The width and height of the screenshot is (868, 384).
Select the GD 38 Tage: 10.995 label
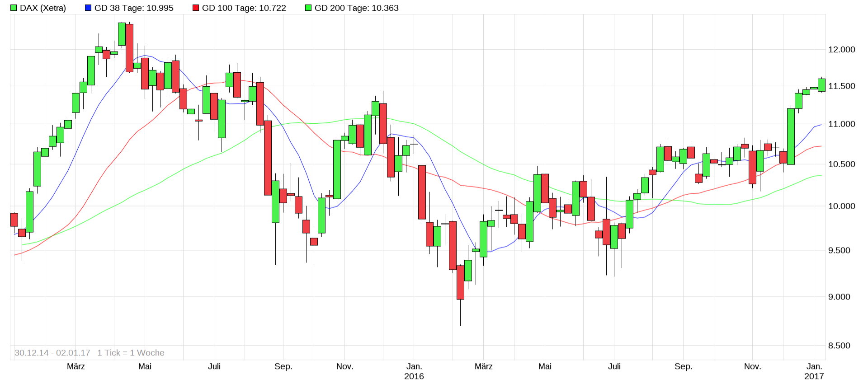coord(134,8)
